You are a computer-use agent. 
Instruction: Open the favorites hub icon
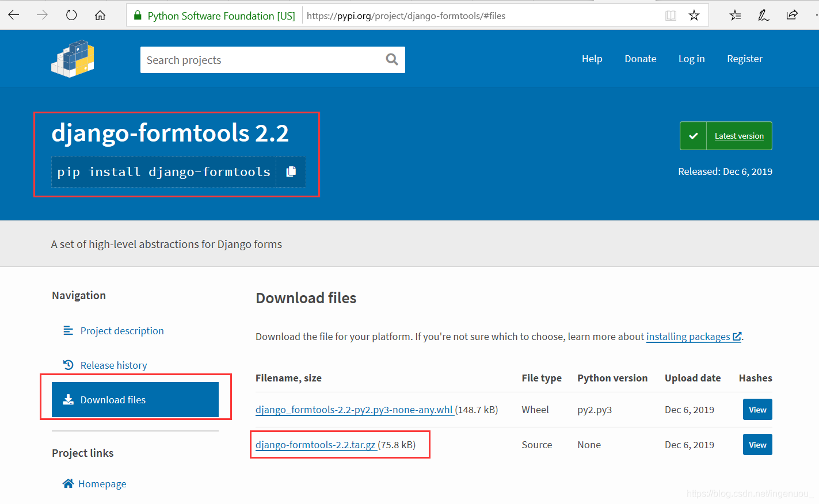tap(735, 16)
